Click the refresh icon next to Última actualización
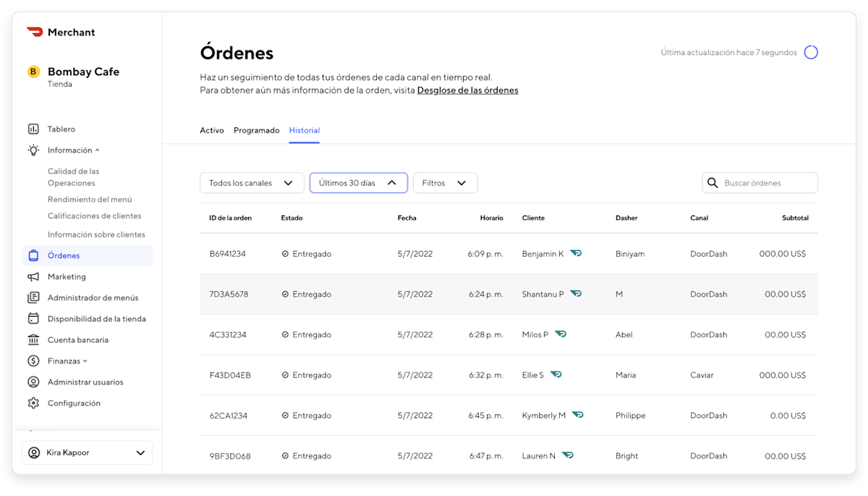 tap(810, 51)
